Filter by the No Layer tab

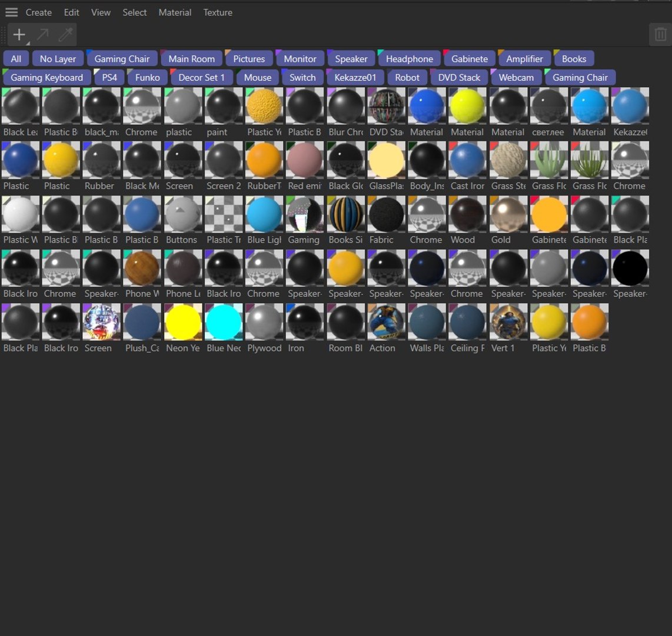pos(58,59)
